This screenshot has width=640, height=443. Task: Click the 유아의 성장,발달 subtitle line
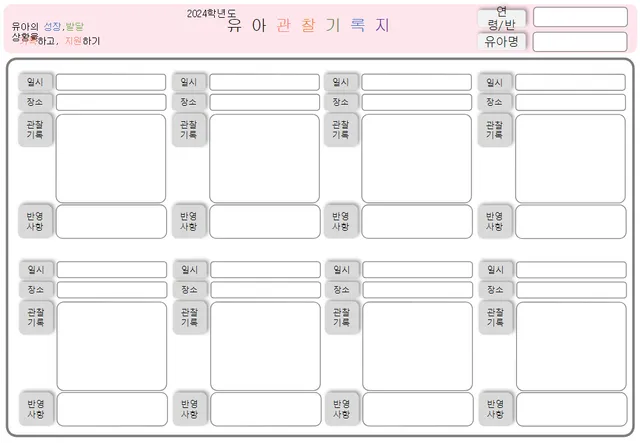48,27
